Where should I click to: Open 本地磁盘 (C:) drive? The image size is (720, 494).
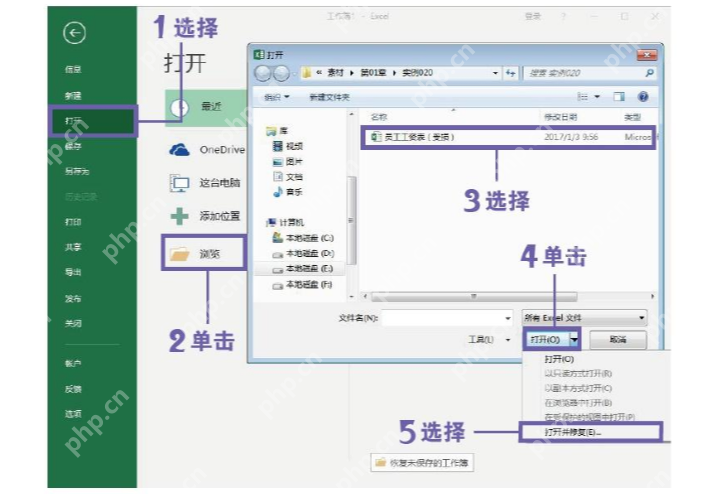(x=303, y=238)
